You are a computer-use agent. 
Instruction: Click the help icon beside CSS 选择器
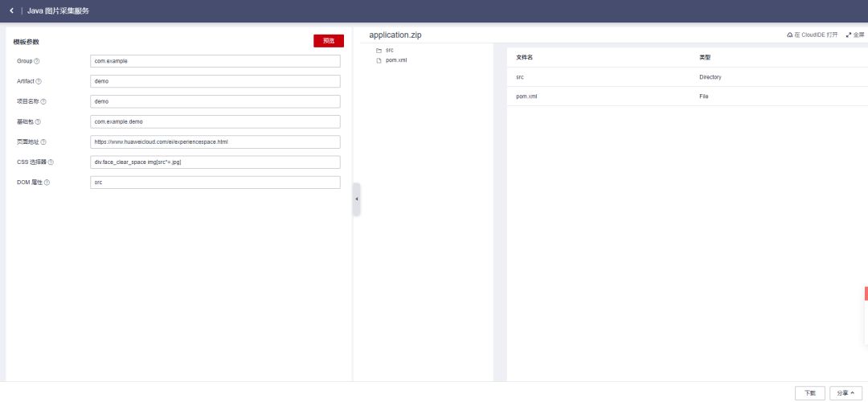[x=51, y=162]
